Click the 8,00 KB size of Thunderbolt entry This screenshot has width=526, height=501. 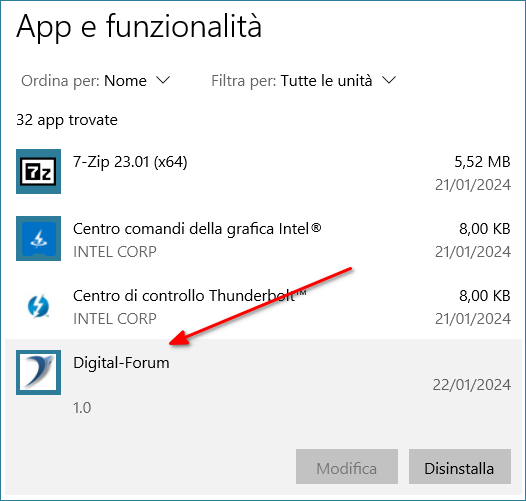click(485, 296)
